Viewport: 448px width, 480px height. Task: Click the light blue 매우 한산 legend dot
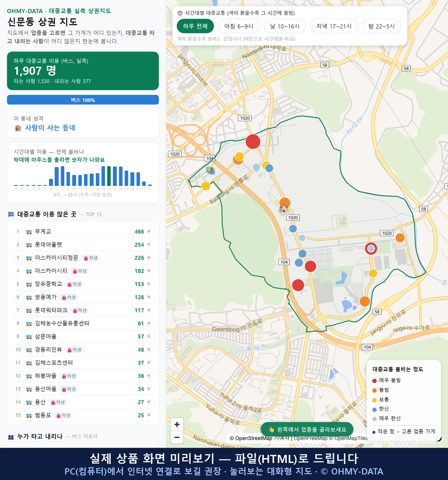pyautogui.click(x=374, y=419)
